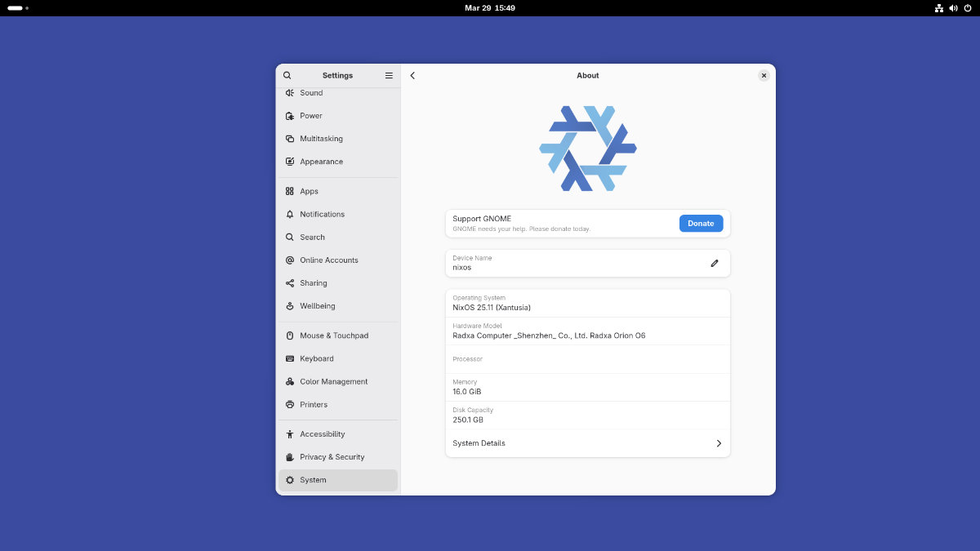This screenshot has height=551, width=980.
Task: Select Accessibility label in sidebar
Action: click(x=323, y=434)
